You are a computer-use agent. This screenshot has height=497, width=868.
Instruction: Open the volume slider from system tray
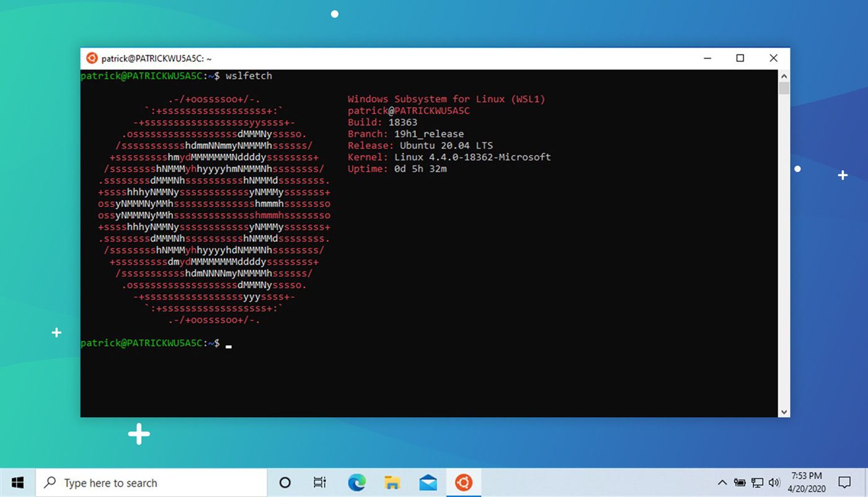[774, 482]
